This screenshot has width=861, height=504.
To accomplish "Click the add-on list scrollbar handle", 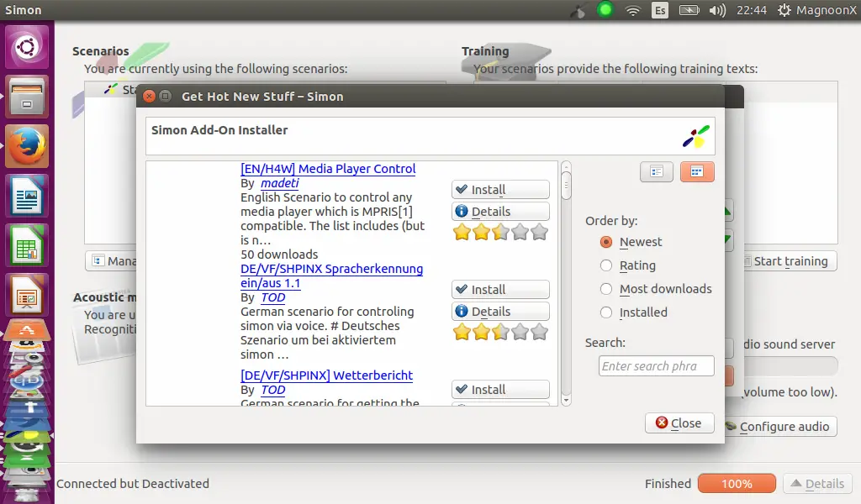I will coord(566,186).
